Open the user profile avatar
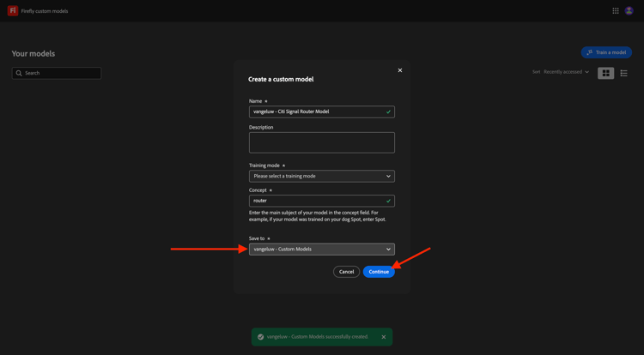This screenshot has height=355, width=644. click(x=629, y=11)
